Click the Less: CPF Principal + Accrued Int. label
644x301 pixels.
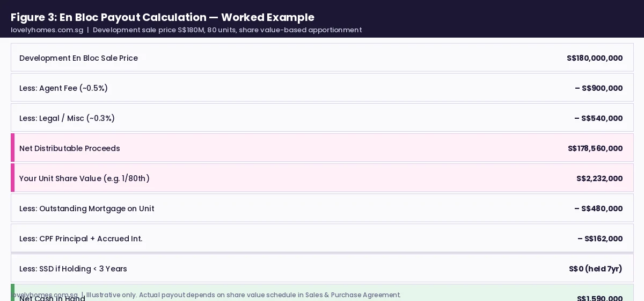tap(81, 239)
